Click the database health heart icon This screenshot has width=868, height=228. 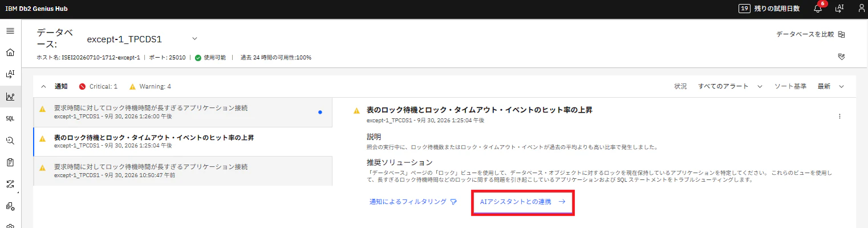[841, 57]
